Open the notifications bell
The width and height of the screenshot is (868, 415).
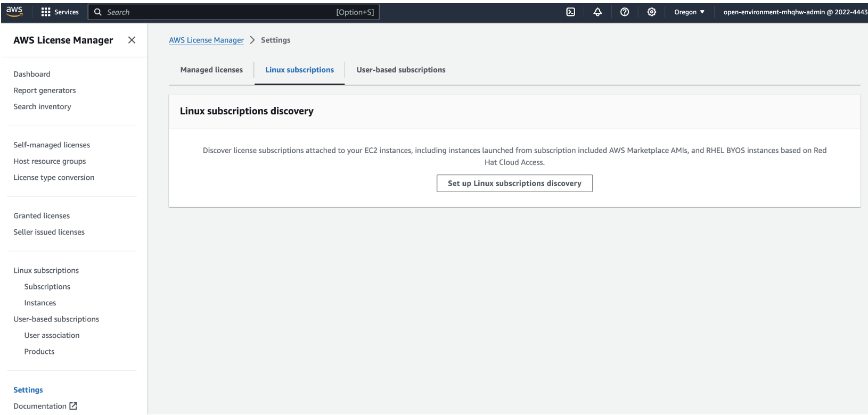coord(597,12)
